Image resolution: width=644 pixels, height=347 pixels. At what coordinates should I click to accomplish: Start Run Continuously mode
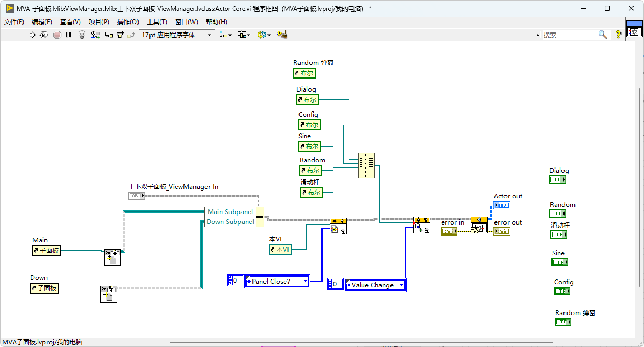pyautogui.click(x=44, y=35)
